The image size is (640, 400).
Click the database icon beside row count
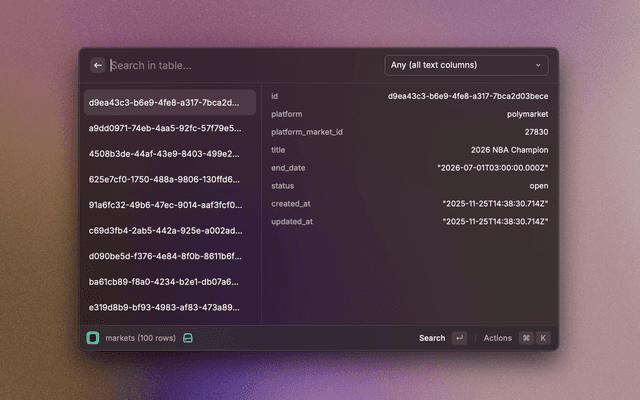[x=187, y=338]
